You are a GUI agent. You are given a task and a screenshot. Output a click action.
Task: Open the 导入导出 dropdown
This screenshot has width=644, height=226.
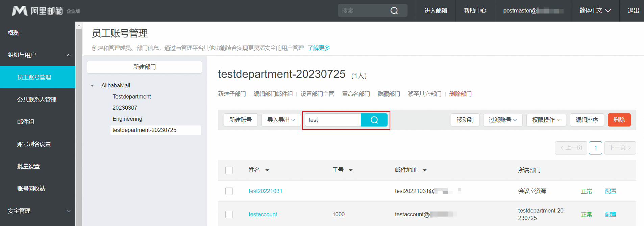click(281, 120)
